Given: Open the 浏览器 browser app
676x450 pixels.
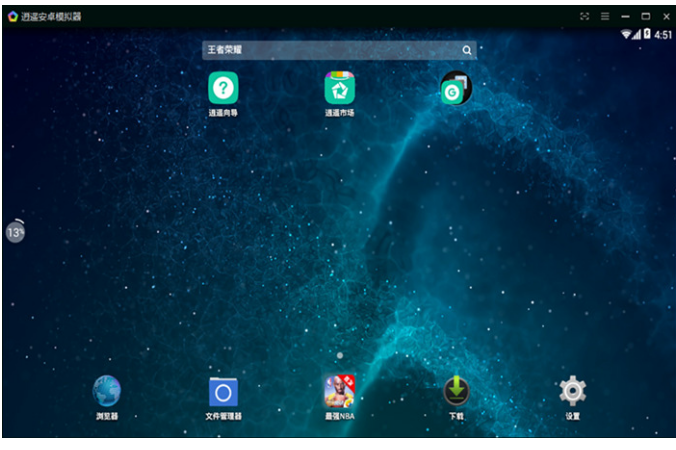Looking at the screenshot, I should click(107, 390).
